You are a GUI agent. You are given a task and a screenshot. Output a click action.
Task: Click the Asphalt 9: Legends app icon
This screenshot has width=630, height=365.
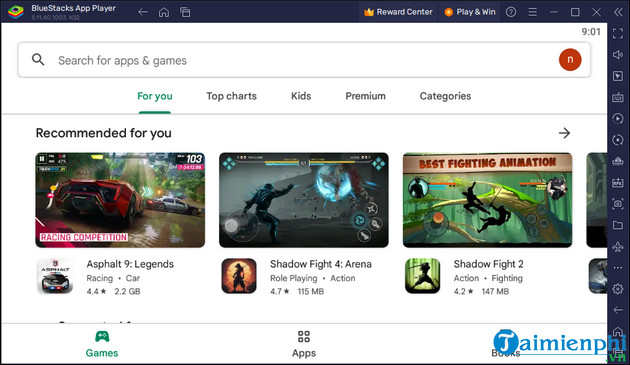coord(55,276)
